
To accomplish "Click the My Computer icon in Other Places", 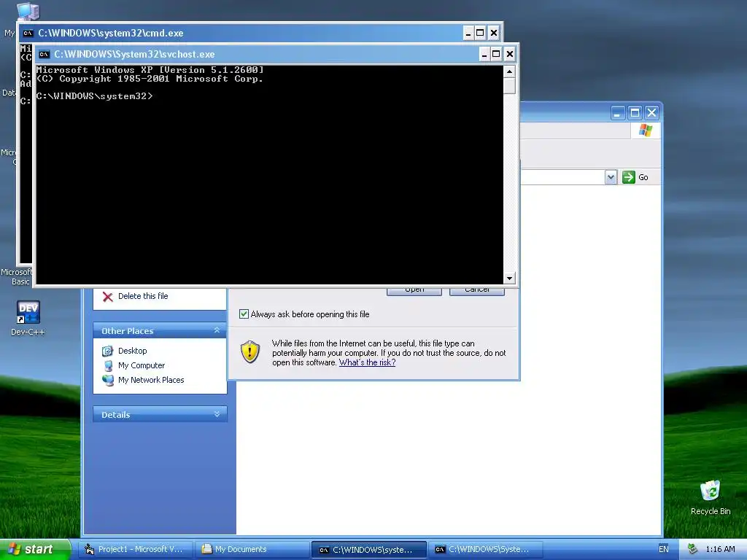I will [108, 366].
